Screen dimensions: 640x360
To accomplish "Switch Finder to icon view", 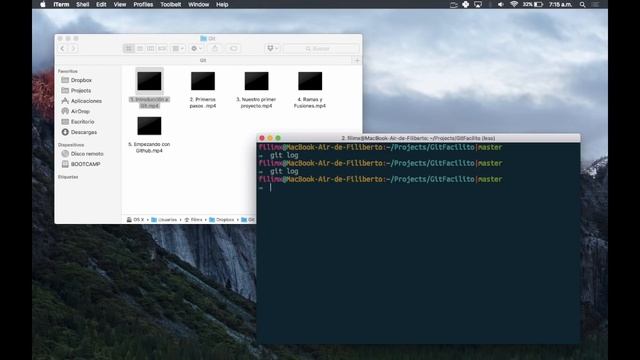I will pos(129,49).
